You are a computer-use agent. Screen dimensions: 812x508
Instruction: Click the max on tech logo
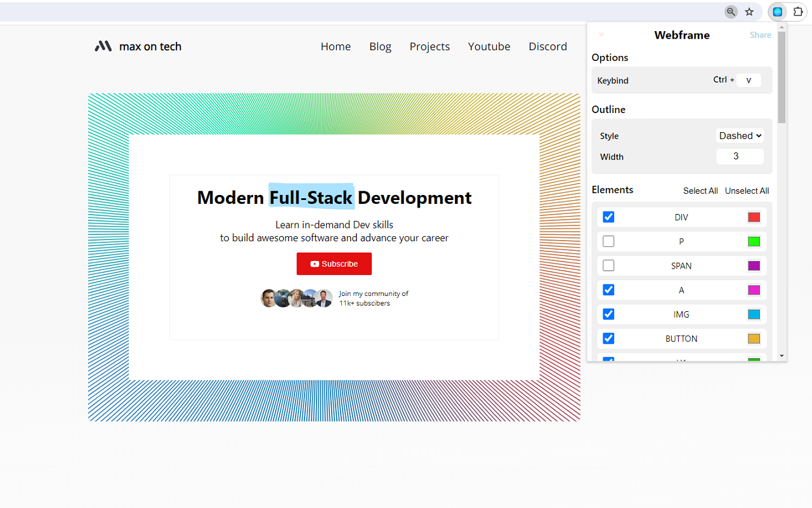coord(137,46)
